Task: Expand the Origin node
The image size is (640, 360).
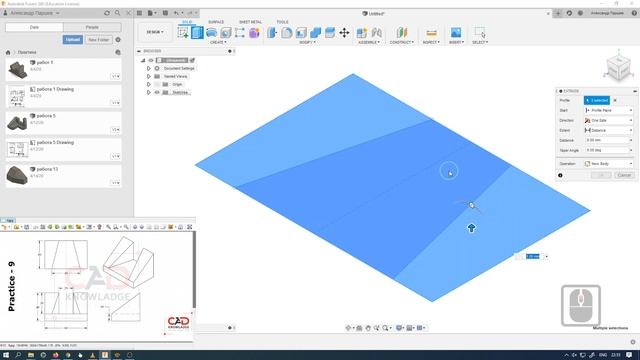Action: 149,84
